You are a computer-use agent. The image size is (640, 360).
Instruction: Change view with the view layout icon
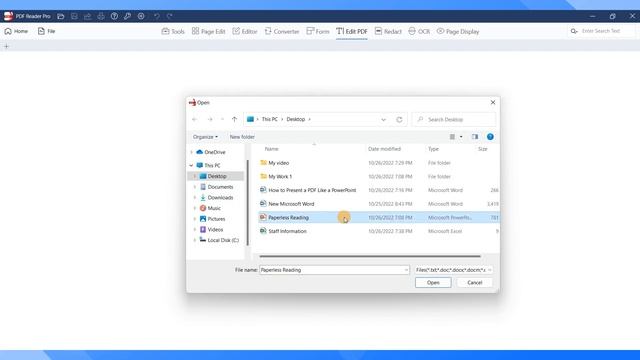pyautogui.click(x=452, y=137)
